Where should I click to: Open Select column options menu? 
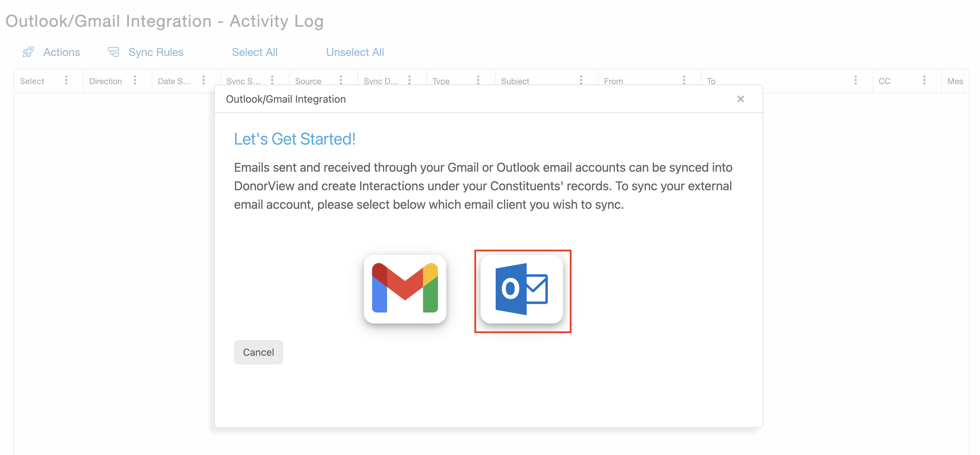[66, 80]
